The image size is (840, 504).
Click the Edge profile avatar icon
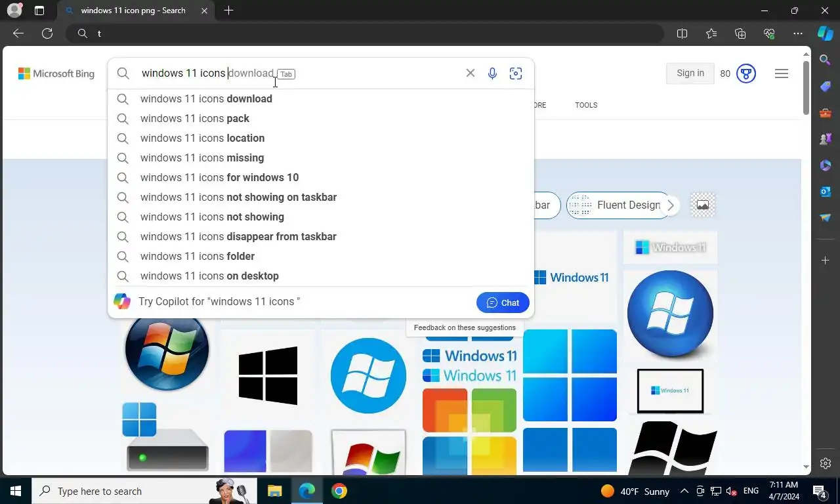[x=14, y=10]
